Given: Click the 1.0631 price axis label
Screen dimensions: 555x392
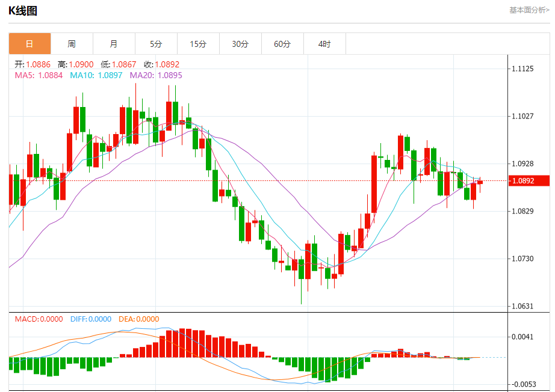Looking at the screenshot, I should click(522, 306).
